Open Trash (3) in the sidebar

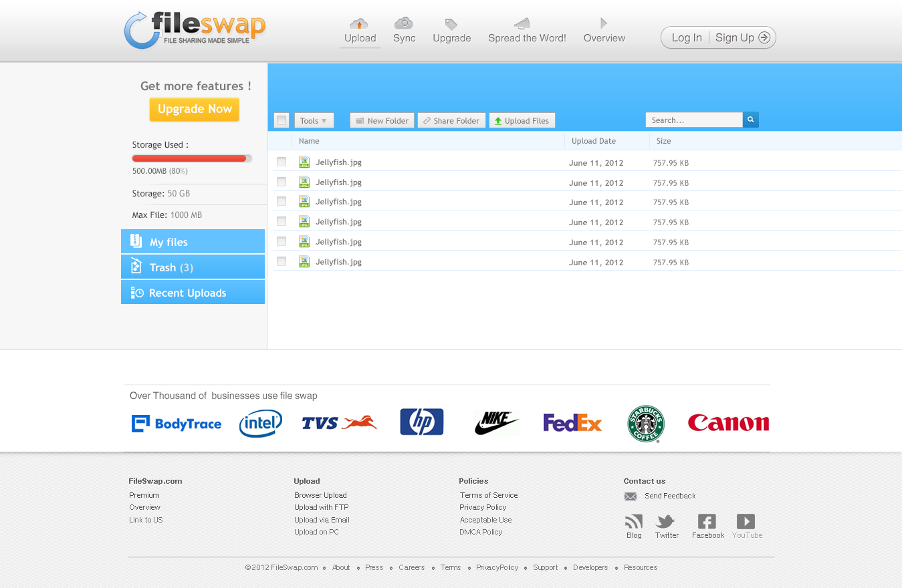pyautogui.click(x=193, y=267)
